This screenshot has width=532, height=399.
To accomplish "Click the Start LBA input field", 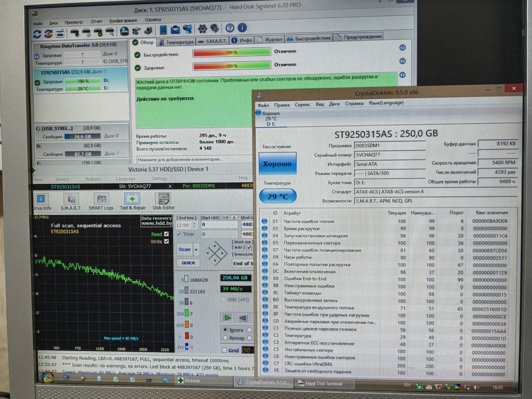I will (x=219, y=225).
